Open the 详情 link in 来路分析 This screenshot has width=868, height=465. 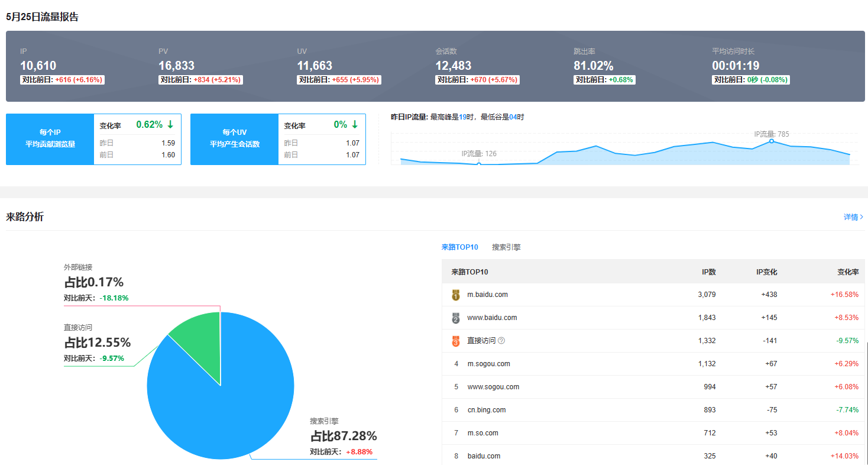[853, 217]
